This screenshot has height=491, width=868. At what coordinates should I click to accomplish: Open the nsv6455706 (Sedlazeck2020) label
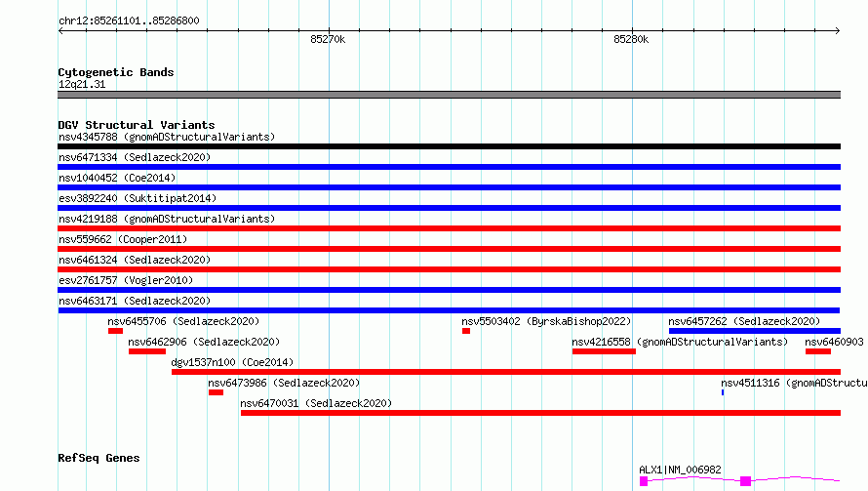pyautogui.click(x=183, y=321)
